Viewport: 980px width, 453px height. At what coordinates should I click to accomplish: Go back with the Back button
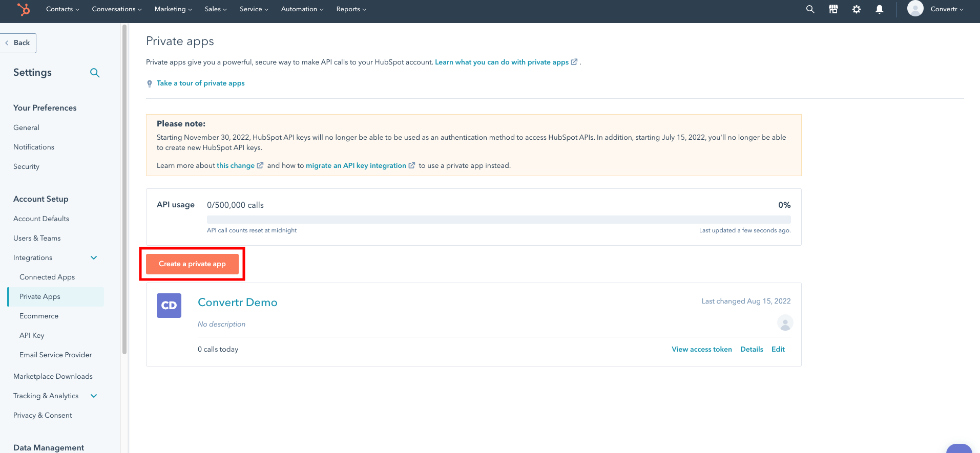[18, 43]
